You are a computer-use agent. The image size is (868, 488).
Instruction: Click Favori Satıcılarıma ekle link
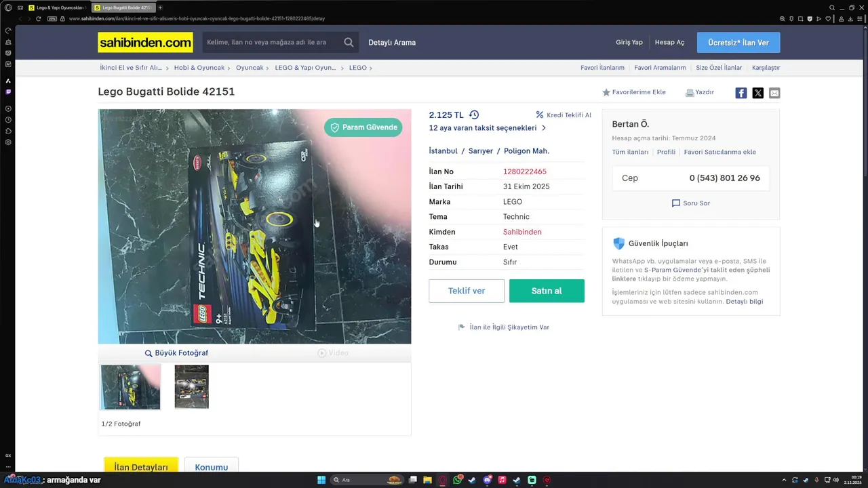click(x=719, y=152)
